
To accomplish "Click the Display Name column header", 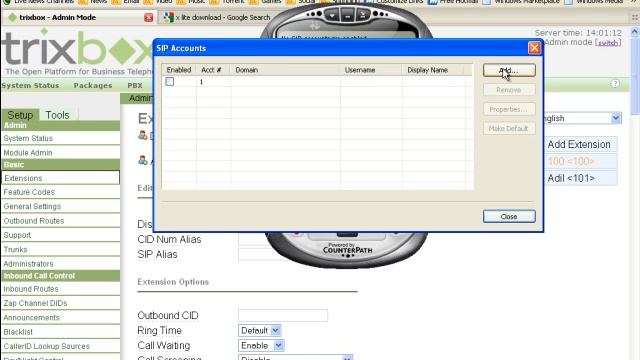I will click(433, 70).
